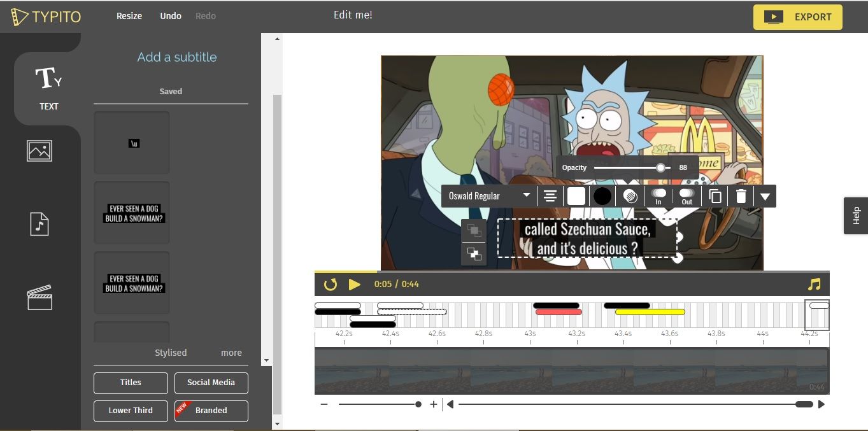This screenshot has width=868, height=431.
Task: Pick the black background color swatch
Action: pos(602,196)
